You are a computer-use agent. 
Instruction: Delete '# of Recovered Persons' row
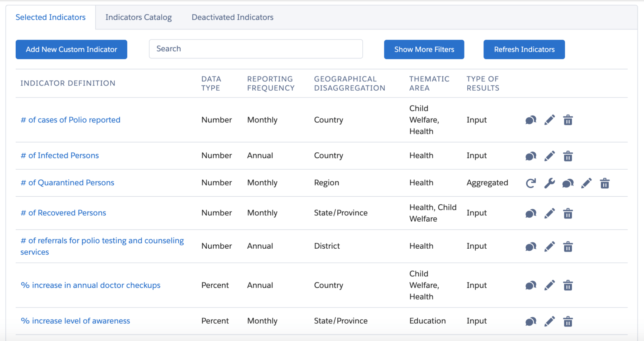pos(568,214)
